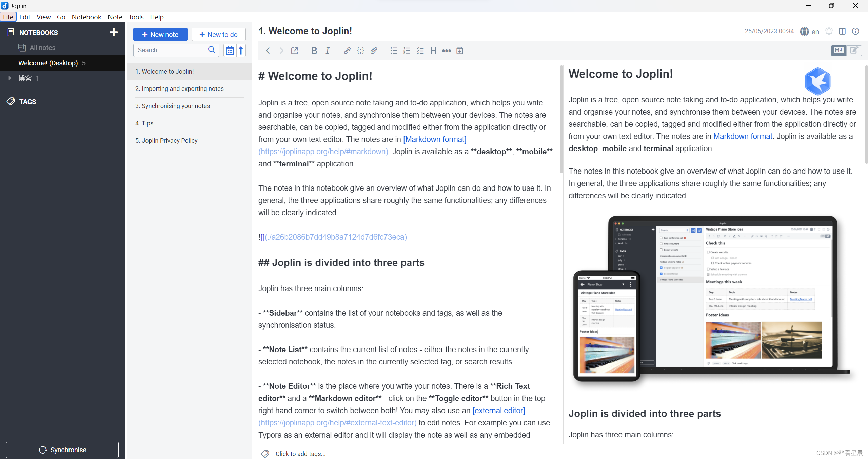Toggle the Markdown editor mode button
This screenshot has width=868, height=459.
coord(839,51)
